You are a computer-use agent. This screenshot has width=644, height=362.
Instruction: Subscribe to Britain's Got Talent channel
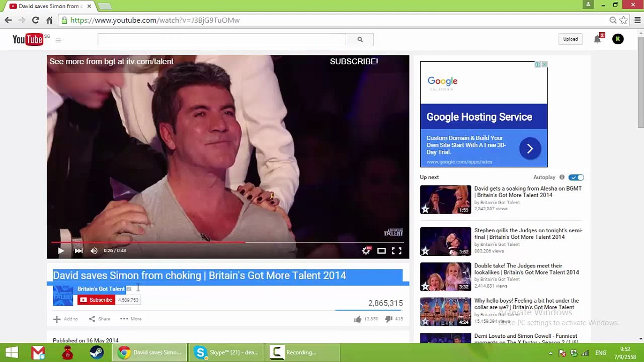(x=96, y=300)
